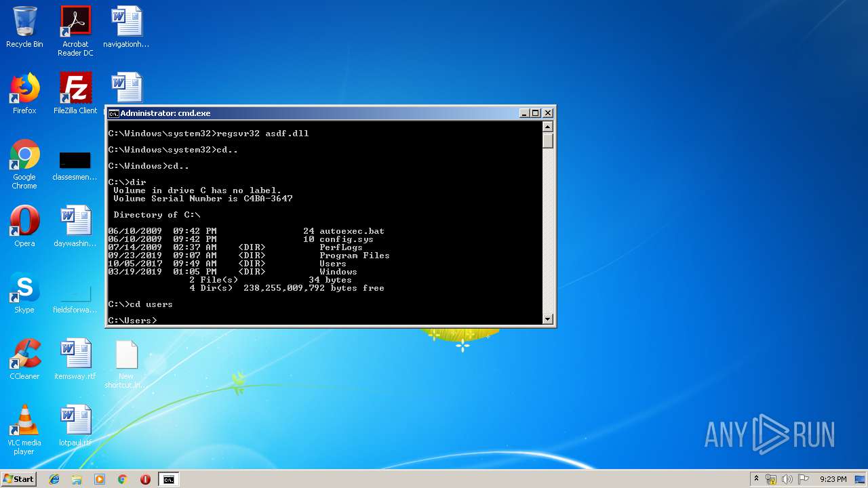
Task: Open Windows Explorer from the taskbar
Action: [77, 479]
